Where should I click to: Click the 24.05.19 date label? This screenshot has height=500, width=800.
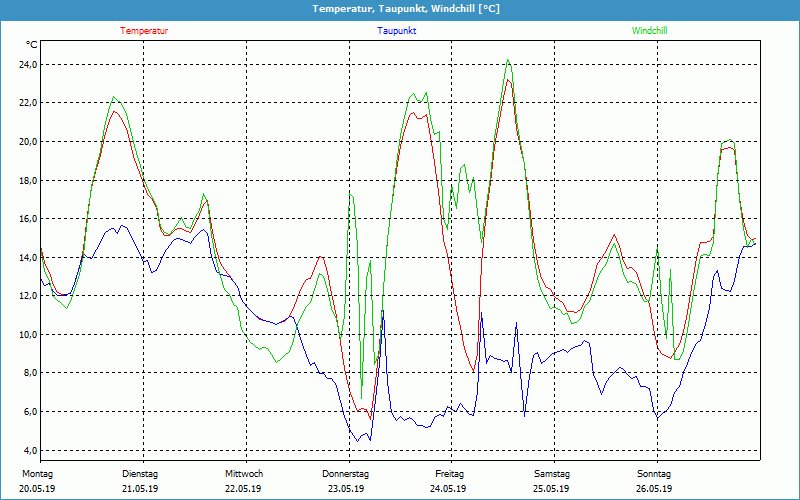pyautogui.click(x=448, y=489)
